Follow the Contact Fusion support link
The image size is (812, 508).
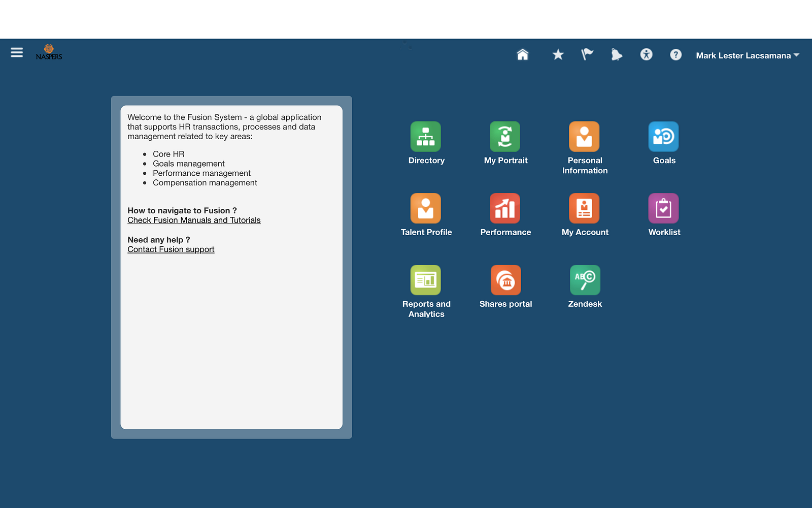[x=171, y=249]
